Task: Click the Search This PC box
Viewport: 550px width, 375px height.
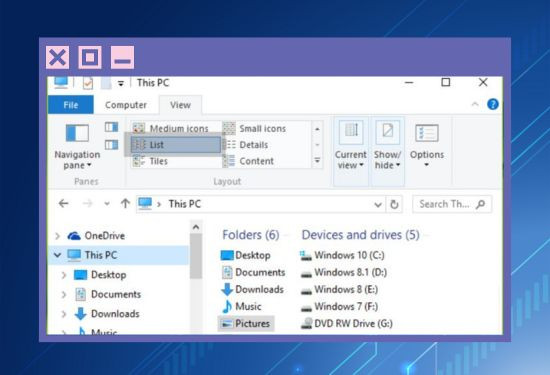Action: [x=452, y=204]
